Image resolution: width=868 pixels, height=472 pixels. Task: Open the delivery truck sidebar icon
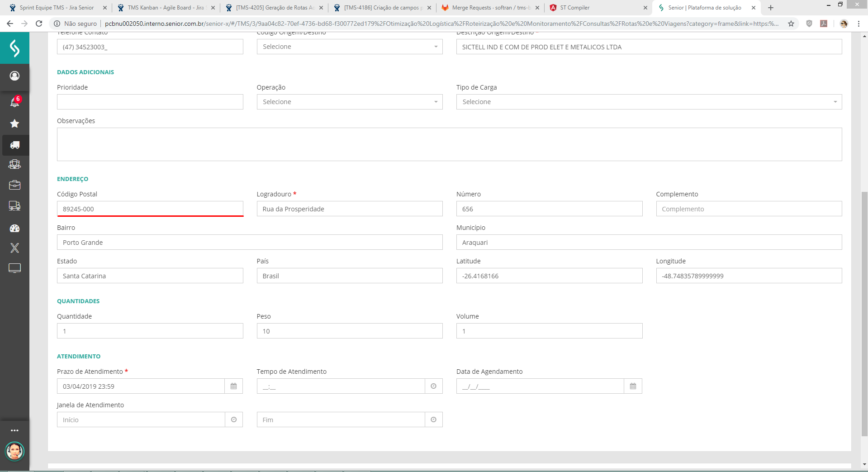click(x=14, y=206)
